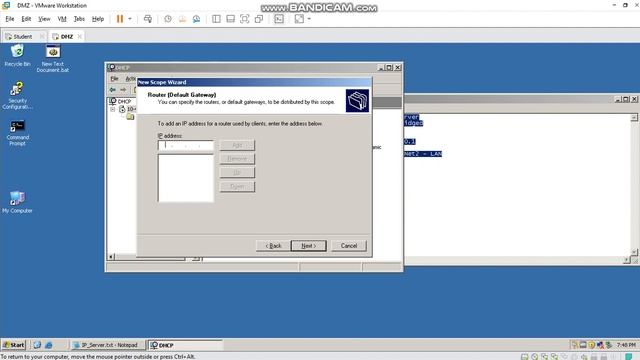This screenshot has height=360, width=640.
Task: Go Back in New Scope Wizard
Action: tap(273, 246)
